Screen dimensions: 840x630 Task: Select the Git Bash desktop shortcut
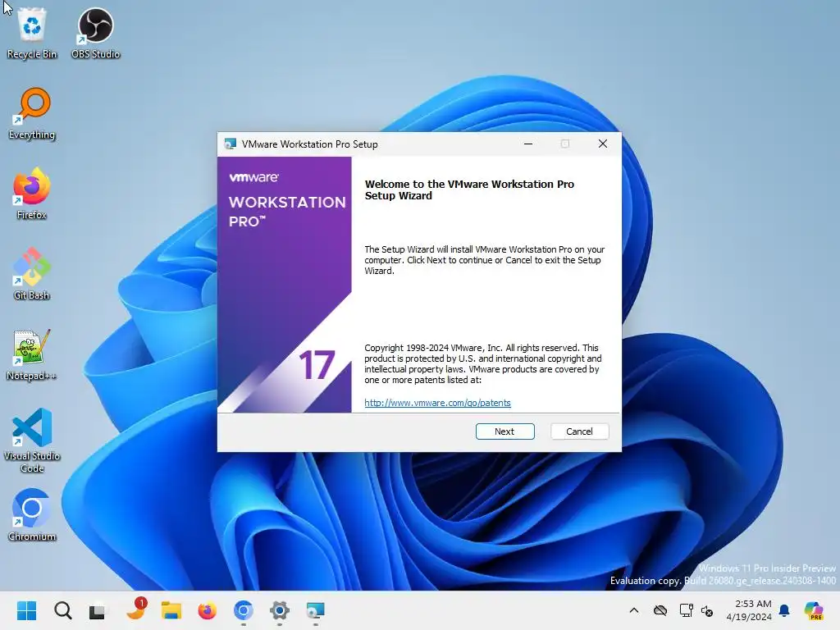click(32, 274)
